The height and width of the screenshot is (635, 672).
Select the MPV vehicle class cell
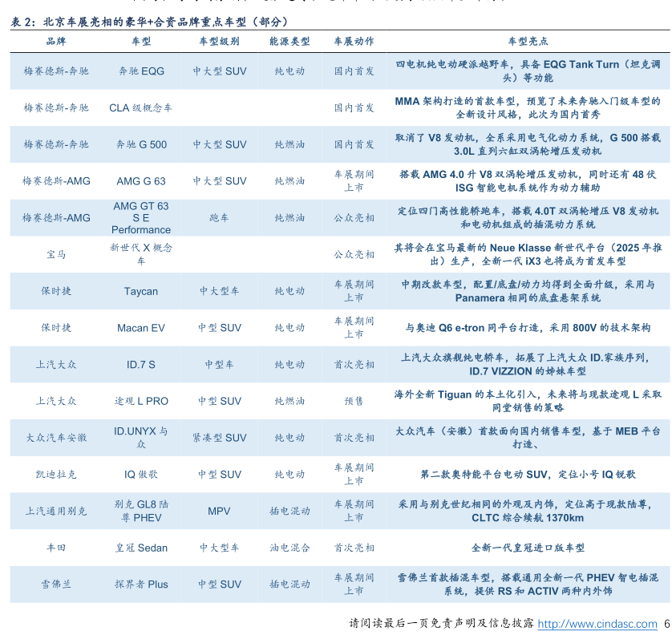(x=219, y=511)
